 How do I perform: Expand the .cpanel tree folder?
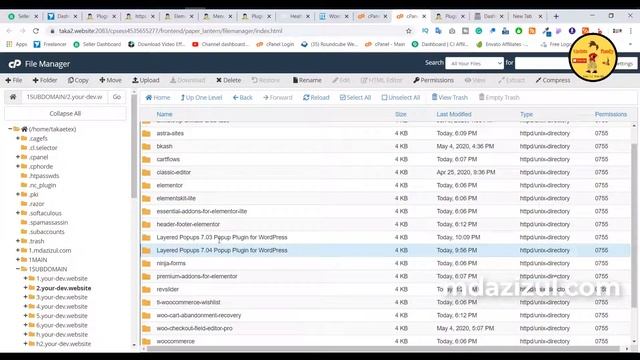[x=18, y=157]
